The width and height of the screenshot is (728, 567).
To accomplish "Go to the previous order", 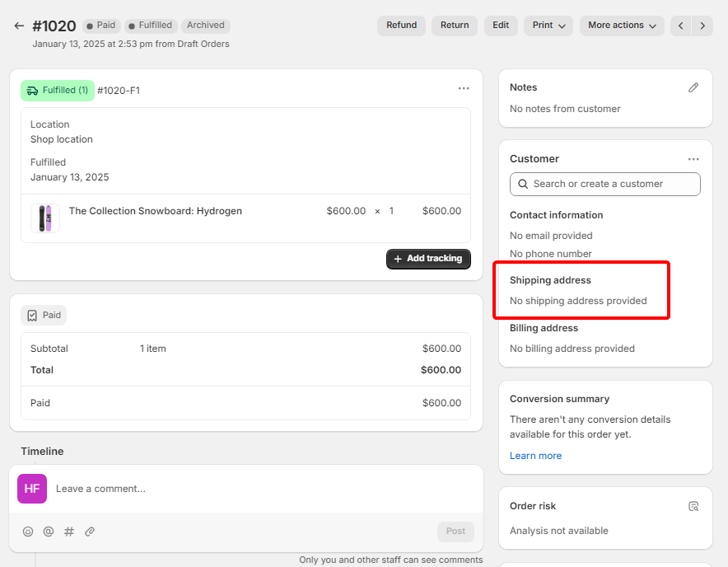I will [x=681, y=26].
